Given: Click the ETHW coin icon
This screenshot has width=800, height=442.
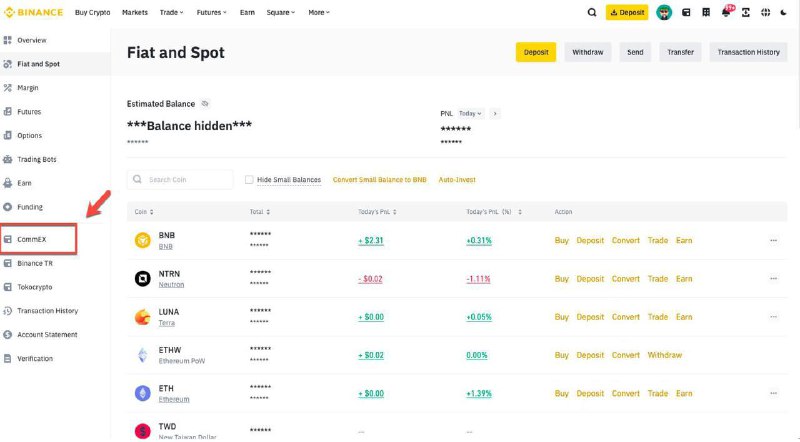Looking at the screenshot, I should click(142, 355).
